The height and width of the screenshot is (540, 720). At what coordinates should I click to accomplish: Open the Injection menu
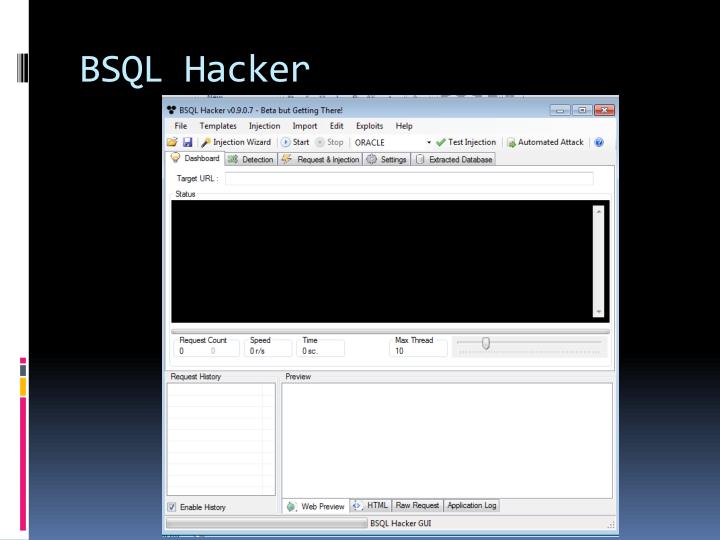(x=264, y=126)
